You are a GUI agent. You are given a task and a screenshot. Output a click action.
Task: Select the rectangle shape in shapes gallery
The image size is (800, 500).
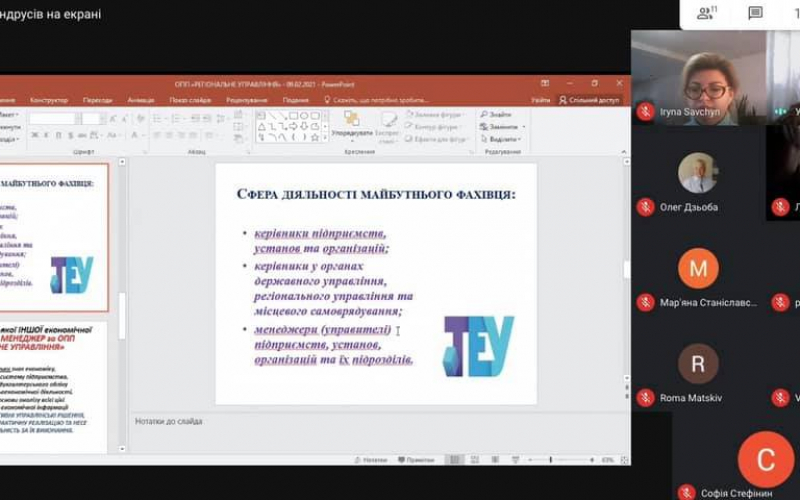(293, 116)
